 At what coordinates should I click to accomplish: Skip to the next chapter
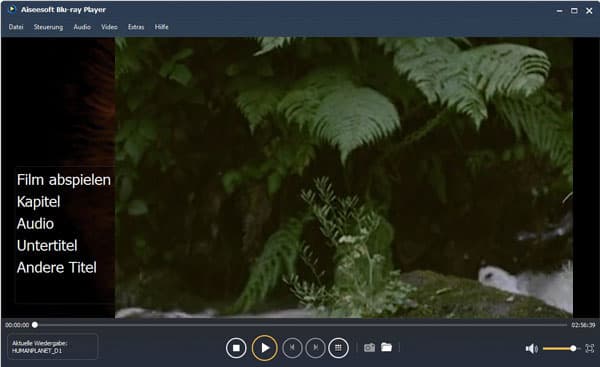[x=315, y=347]
